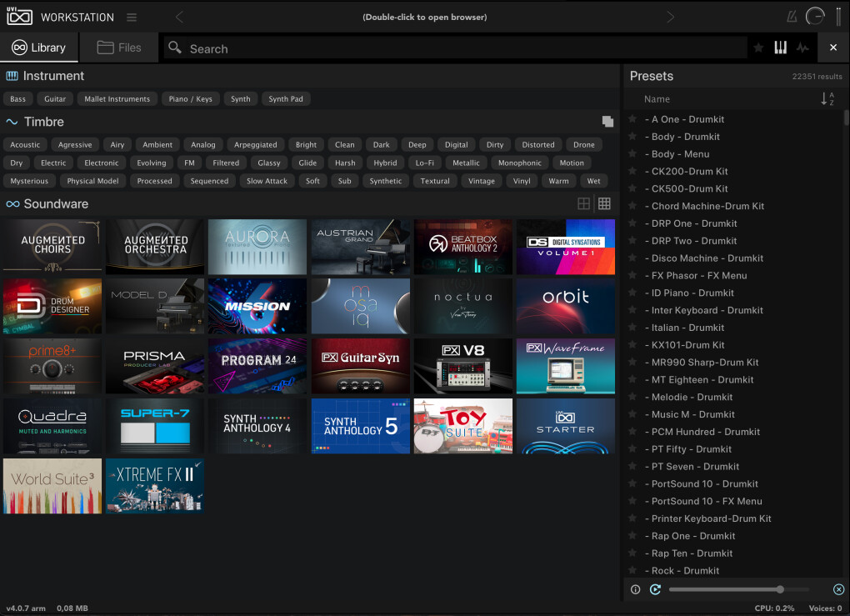Open Xtreme FX II tile
Screen dimensions: 850x616
click(155, 486)
